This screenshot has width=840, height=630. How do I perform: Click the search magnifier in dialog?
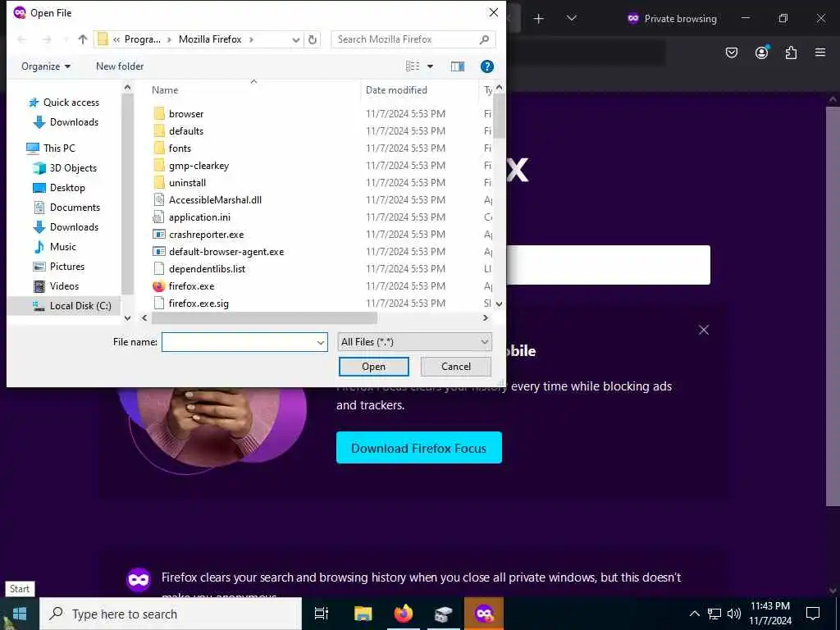(x=484, y=39)
